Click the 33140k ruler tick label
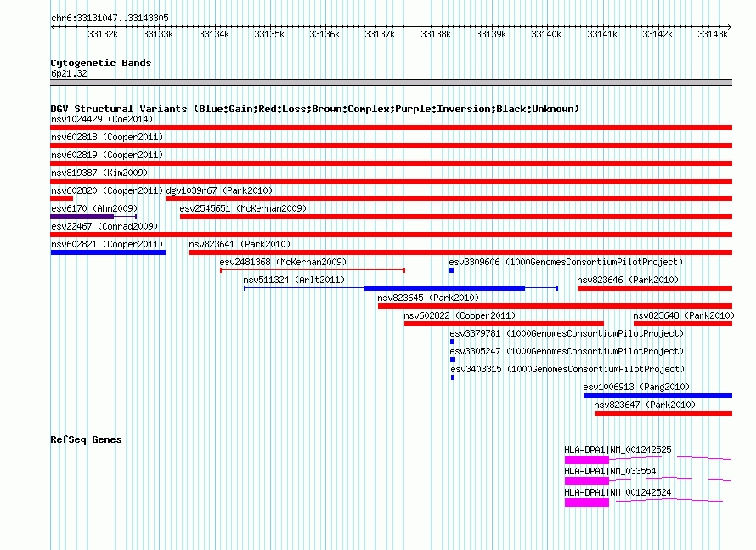Image resolution: width=756 pixels, height=550 pixels. 546,34
